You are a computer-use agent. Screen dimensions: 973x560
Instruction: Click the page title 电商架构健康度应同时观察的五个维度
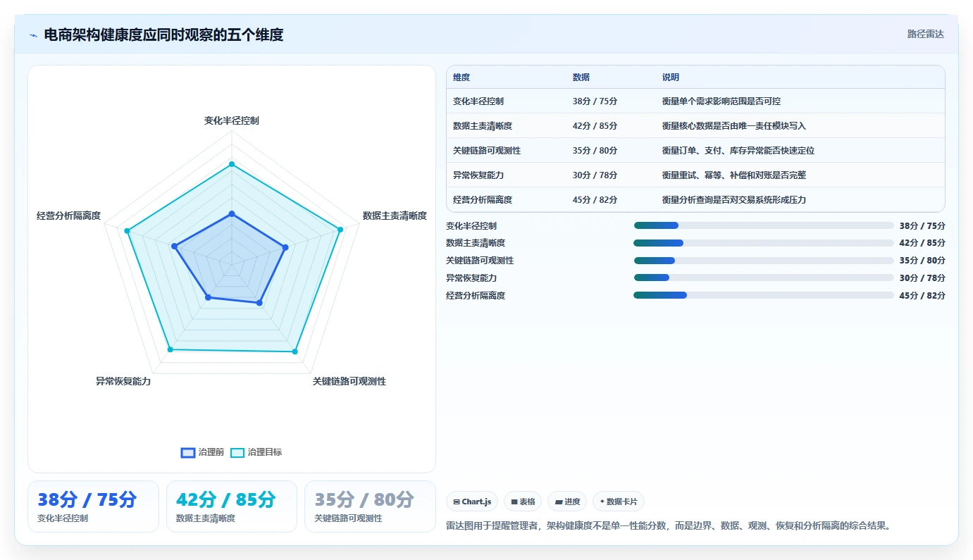tap(163, 35)
